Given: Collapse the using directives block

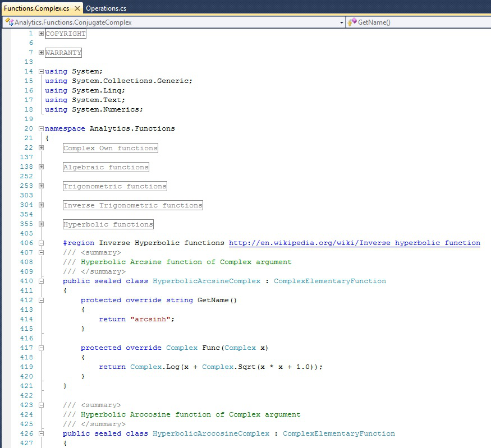Looking at the screenshot, I should [x=41, y=72].
